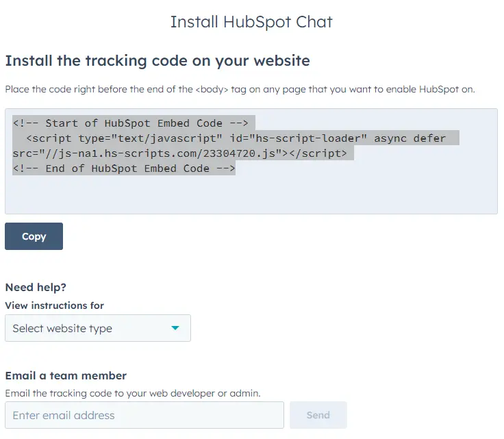Click the Install HubSpot Chat title
Image resolution: width=504 pixels, height=439 pixels.
(x=251, y=22)
